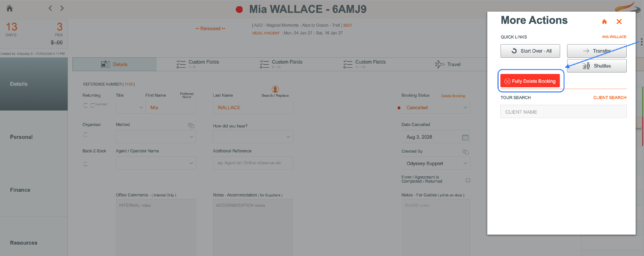The image size is (644, 256).
Task: Toggle the Override checkbox
Action: coord(92,105)
